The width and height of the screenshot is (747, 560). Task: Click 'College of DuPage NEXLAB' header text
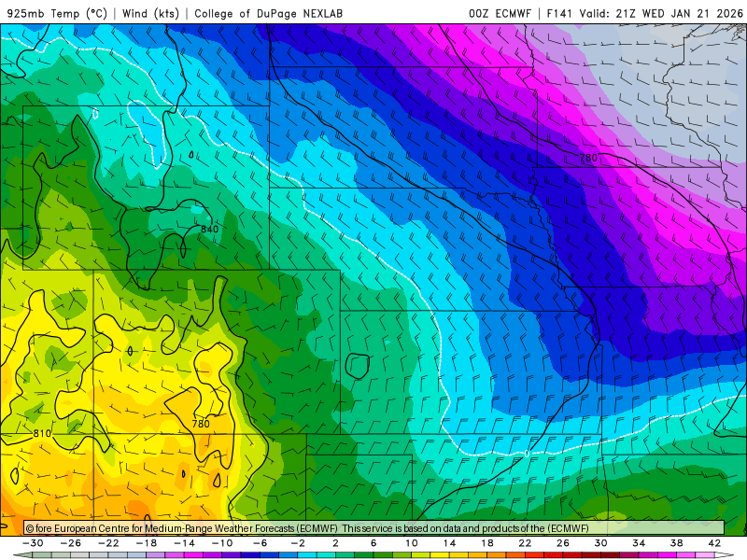269,13
